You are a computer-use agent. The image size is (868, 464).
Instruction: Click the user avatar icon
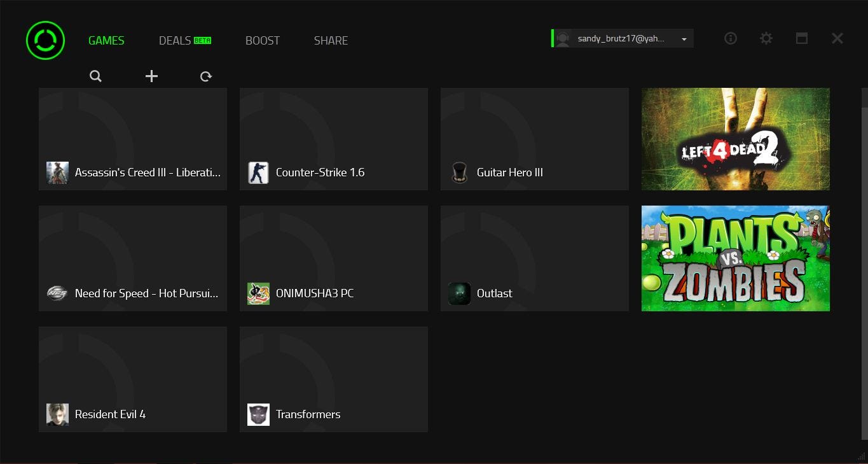point(562,39)
